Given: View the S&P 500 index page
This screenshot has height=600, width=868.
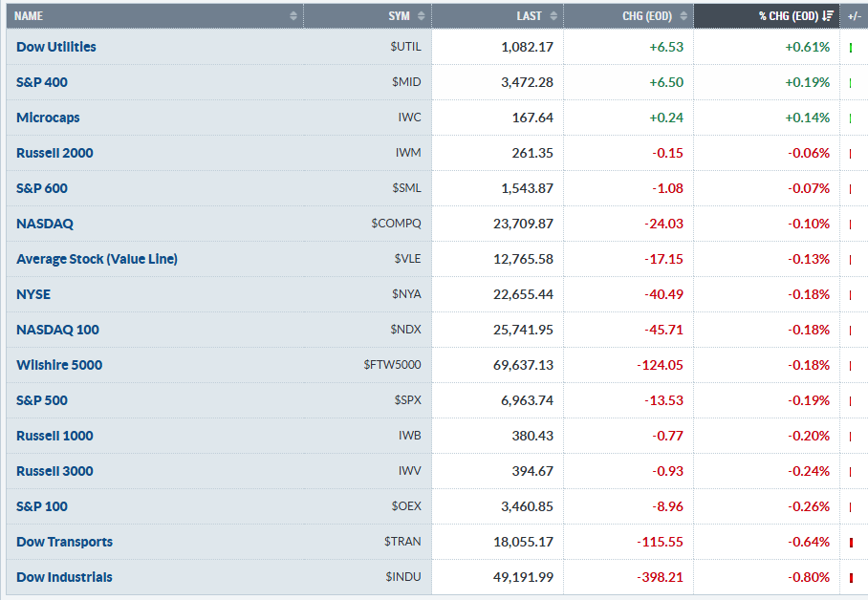Looking at the screenshot, I should (x=42, y=400).
